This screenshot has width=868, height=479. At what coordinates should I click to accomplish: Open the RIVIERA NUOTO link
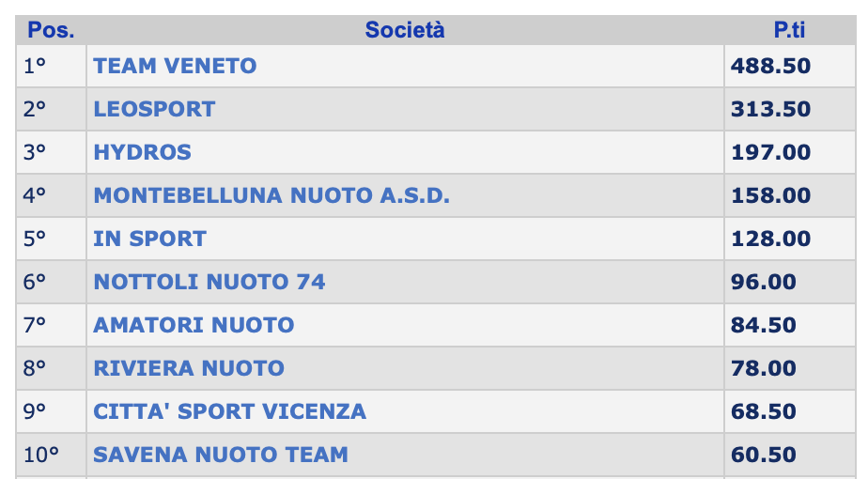pos(189,368)
